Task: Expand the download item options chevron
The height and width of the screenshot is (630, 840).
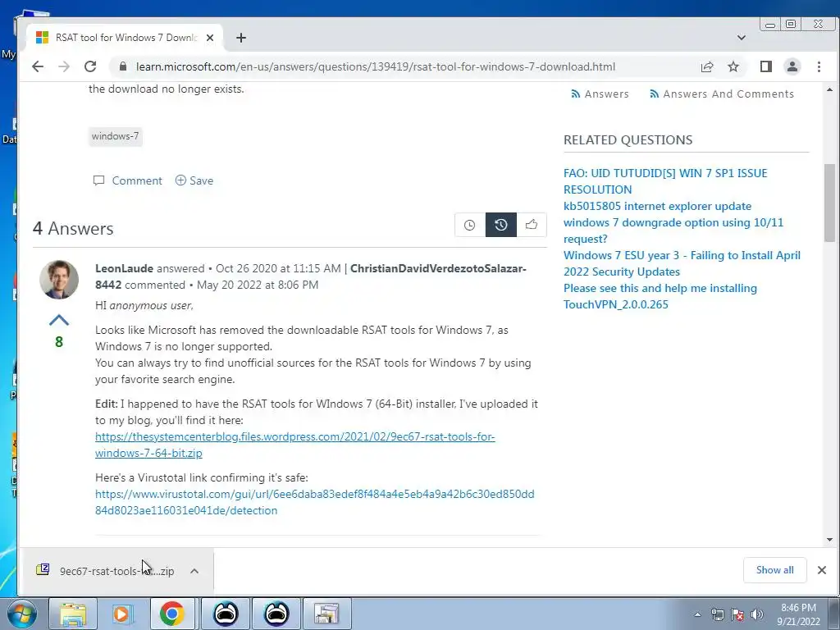Action: click(194, 571)
